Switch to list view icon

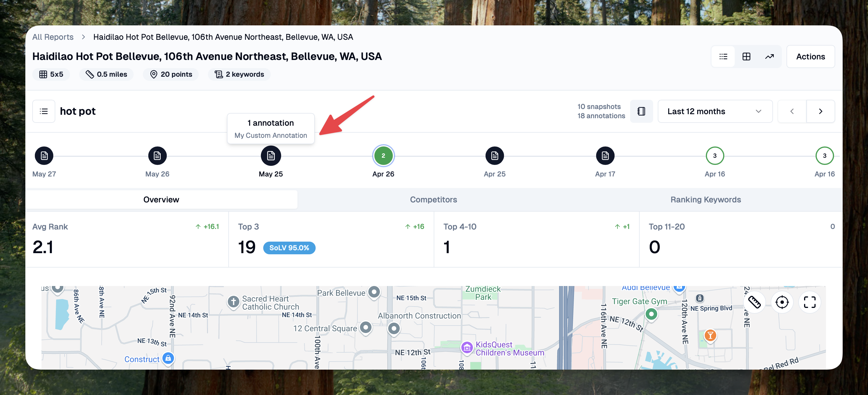click(723, 56)
